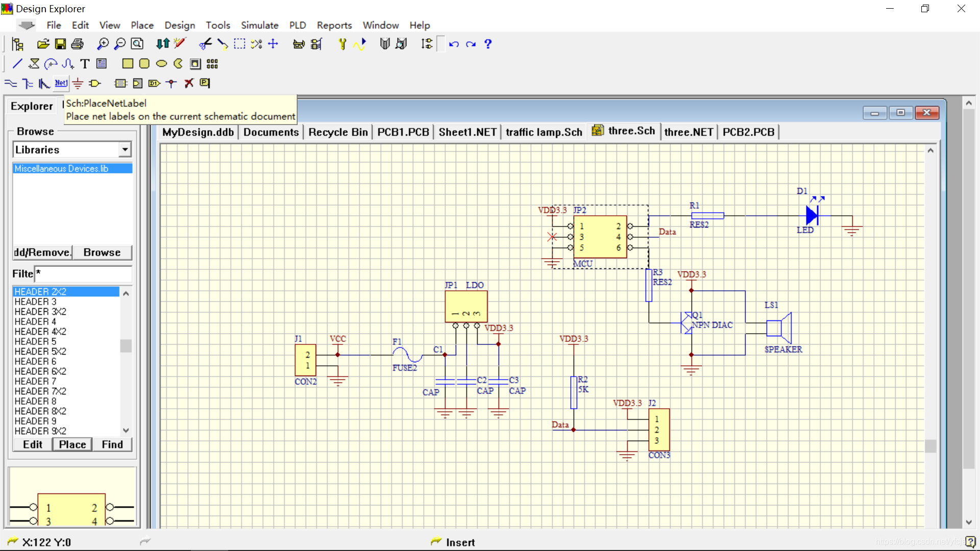The image size is (980, 551).
Task: Switch to the PCB2.PCB tab
Action: 748,132
